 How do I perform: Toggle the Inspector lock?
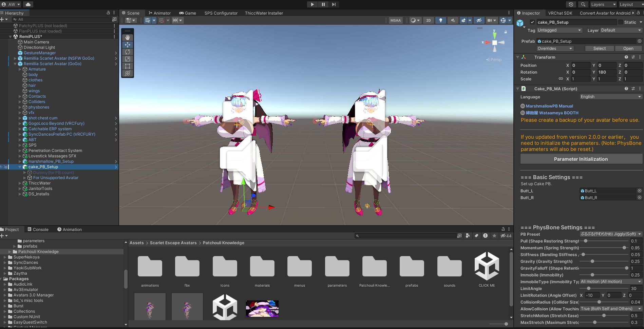[638, 13]
